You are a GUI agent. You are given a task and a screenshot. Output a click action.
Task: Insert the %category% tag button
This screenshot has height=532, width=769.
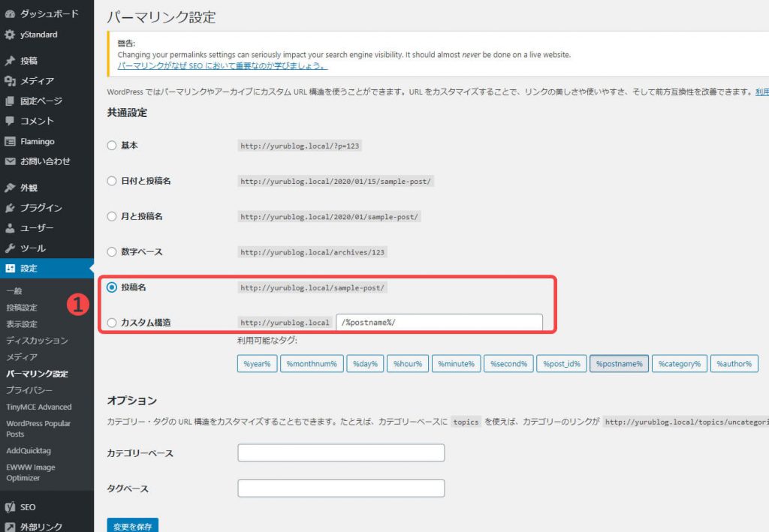(679, 364)
